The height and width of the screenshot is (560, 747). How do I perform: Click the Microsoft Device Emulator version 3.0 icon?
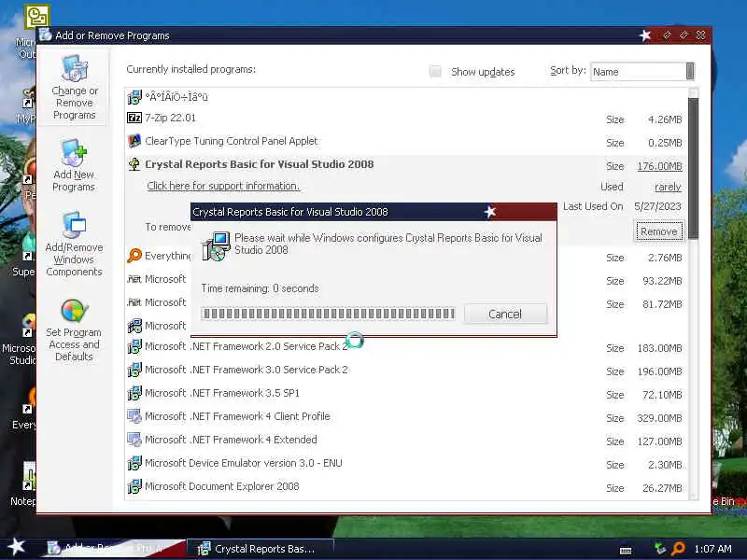click(134, 463)
